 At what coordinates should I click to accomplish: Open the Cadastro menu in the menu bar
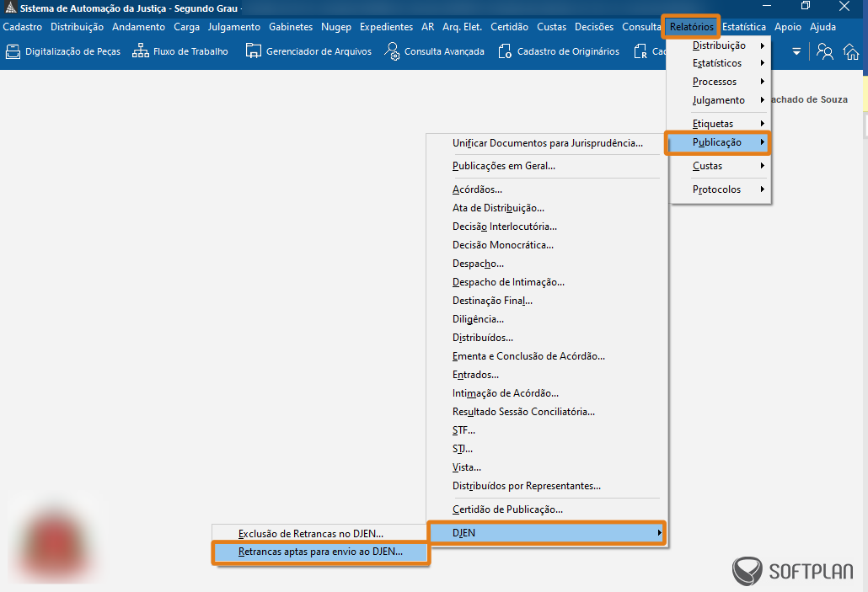pos(23,27)
